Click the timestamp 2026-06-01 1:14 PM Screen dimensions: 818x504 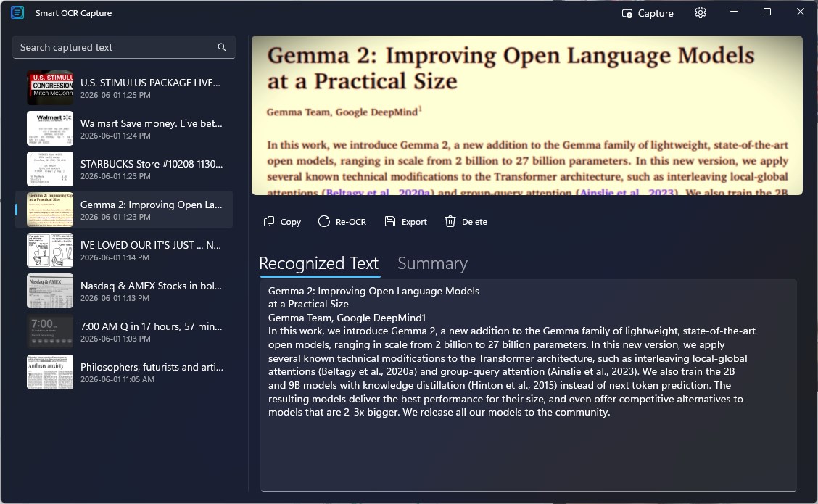115,257
